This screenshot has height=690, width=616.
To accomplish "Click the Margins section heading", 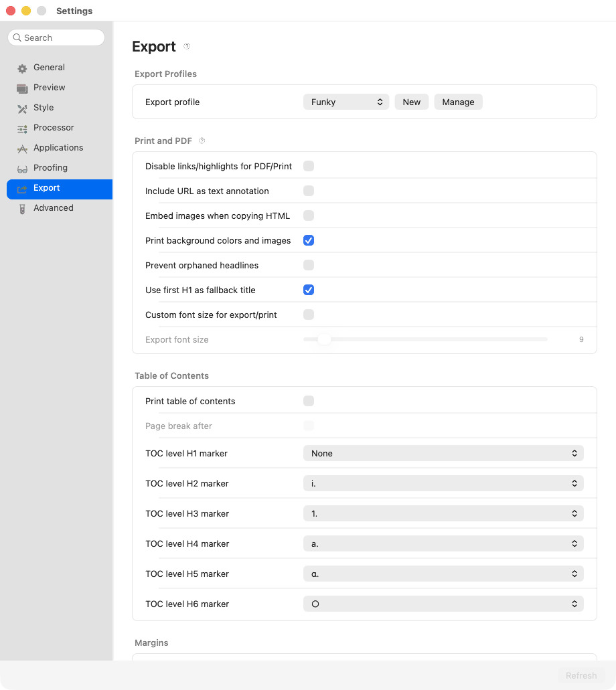I will click(x=151, y=643).
